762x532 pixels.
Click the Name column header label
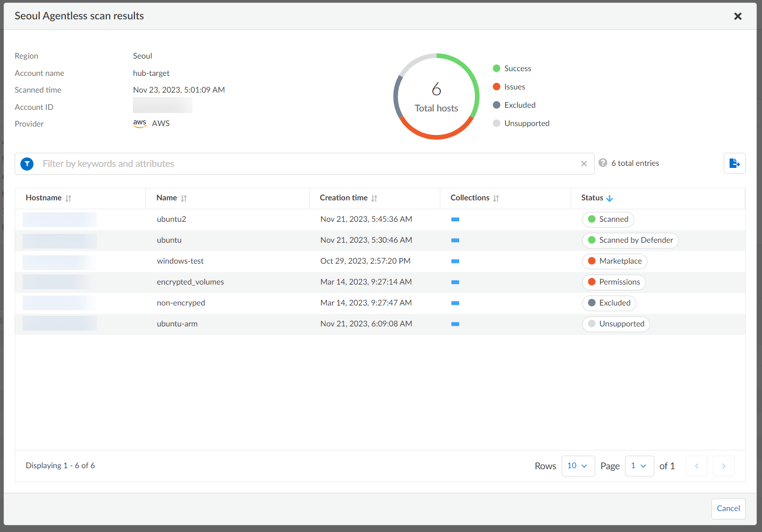coord(167,198)
